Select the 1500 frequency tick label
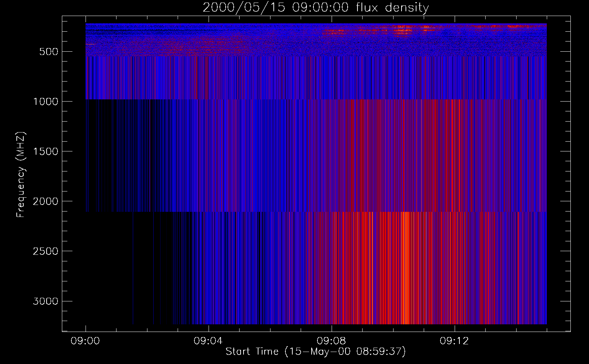The height and width of the screenshot is (364, 589). tap(46, 151)
